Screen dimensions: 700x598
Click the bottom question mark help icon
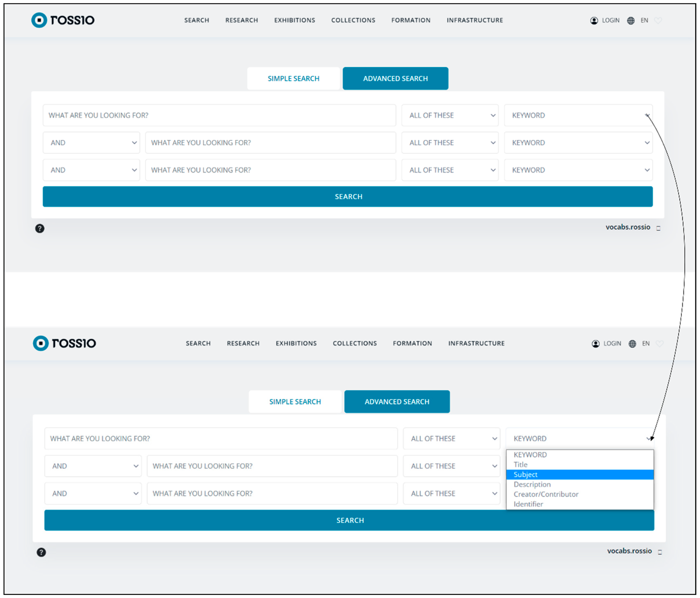click(x=41, y=552)
